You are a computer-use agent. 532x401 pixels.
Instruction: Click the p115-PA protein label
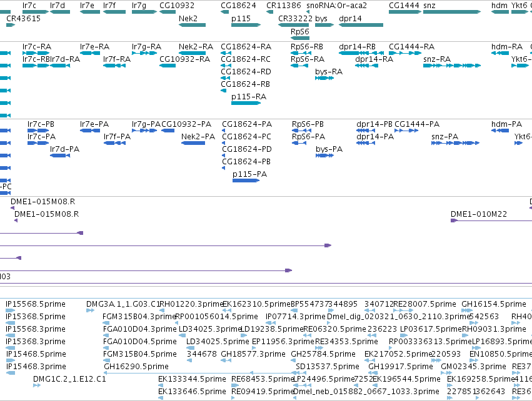pyautogui.click(x=249, y=174)
